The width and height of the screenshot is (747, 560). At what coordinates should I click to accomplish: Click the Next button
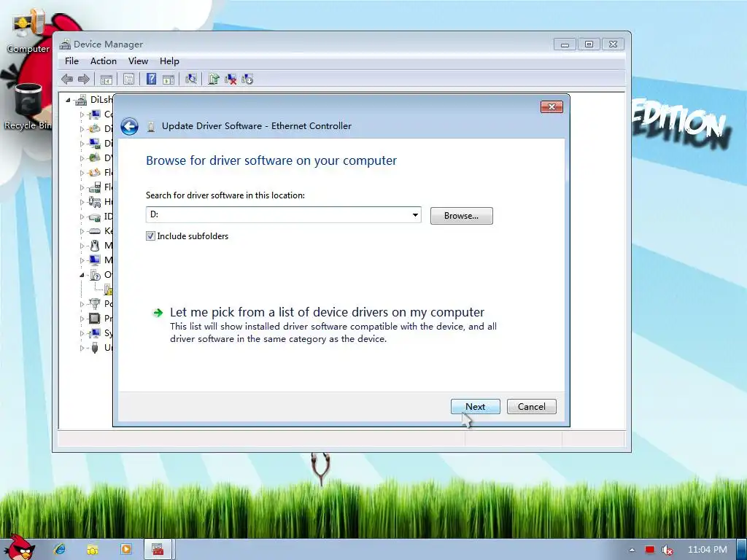click(x=476, y=407)
